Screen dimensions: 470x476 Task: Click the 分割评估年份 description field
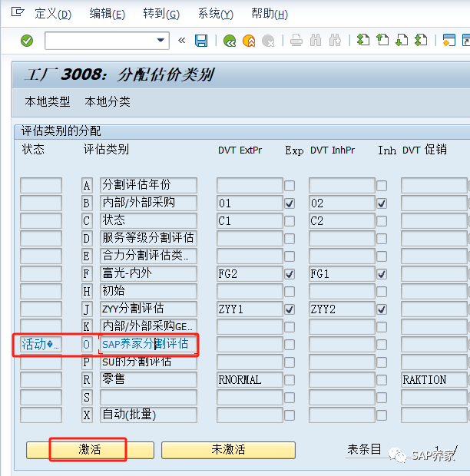tap(148, 185)
